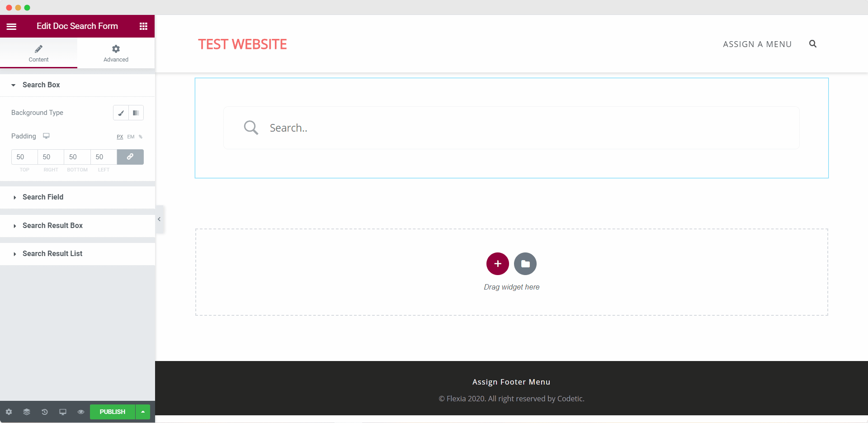
Task: Switch to the Advanced tab
Action: click(x=116, y=53)
